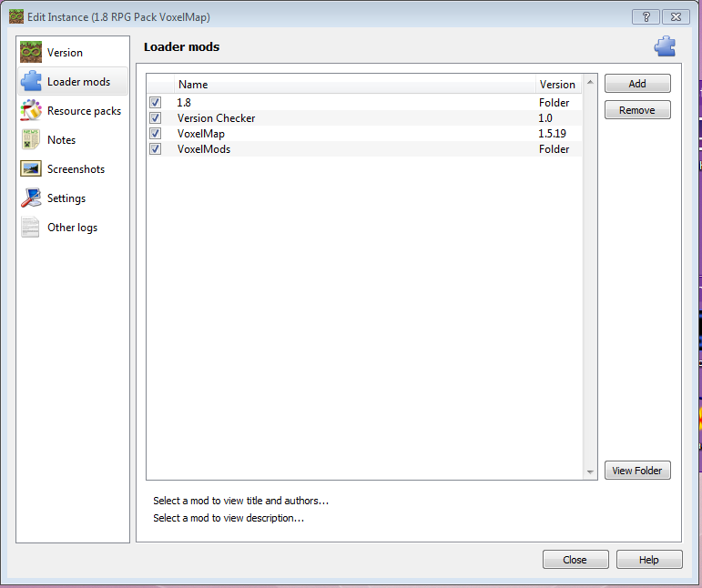Click the mod list scrollbar up arrow
Screen dimensions: 702x588
(x=590, y=83)
